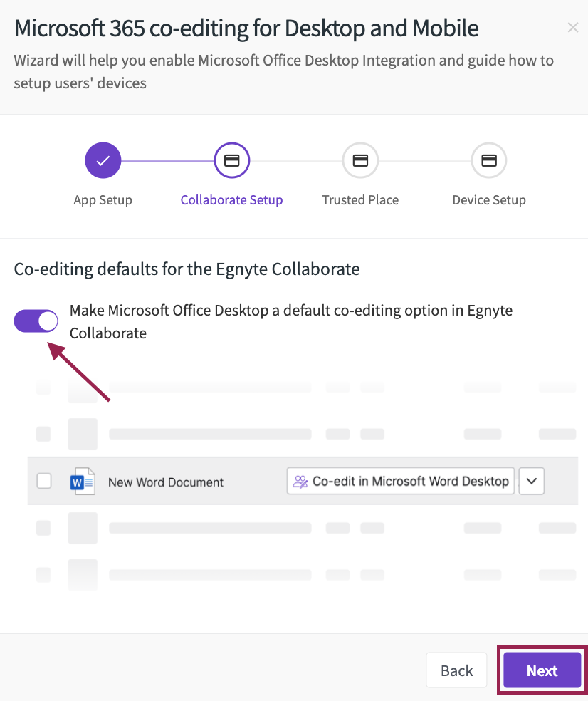This screenshot has height=701, width=588.
Task: Click the co-edit people icon in the button
Action: click(300, 482)
